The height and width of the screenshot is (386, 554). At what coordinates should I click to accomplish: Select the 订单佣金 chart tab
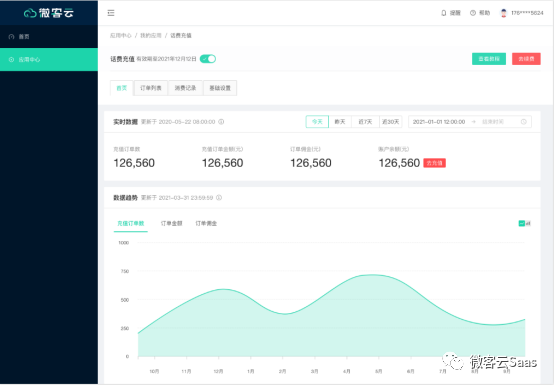[206, 224]
